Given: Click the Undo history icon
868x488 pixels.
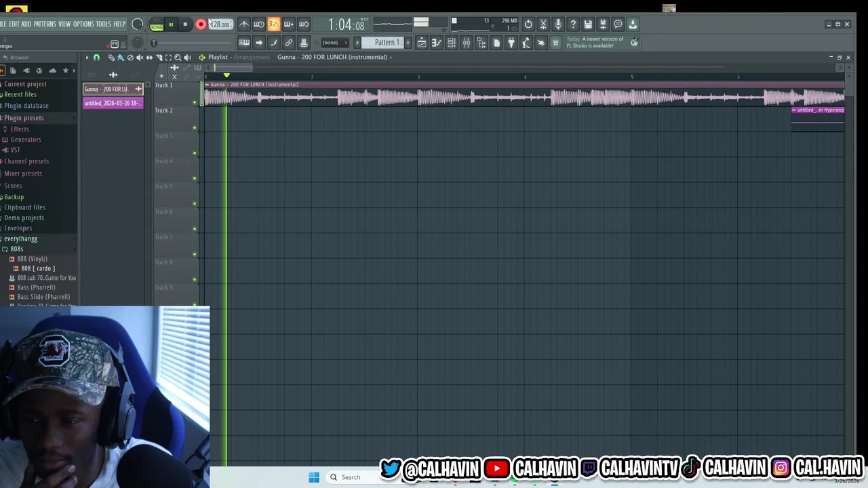Looking at the screenshot, I should coord(528,24).
